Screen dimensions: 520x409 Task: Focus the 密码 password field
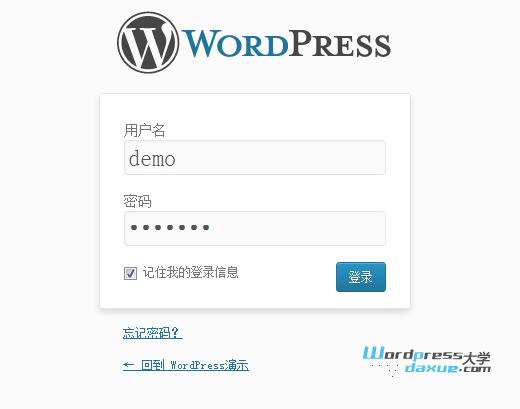click(x=255, y=228)
